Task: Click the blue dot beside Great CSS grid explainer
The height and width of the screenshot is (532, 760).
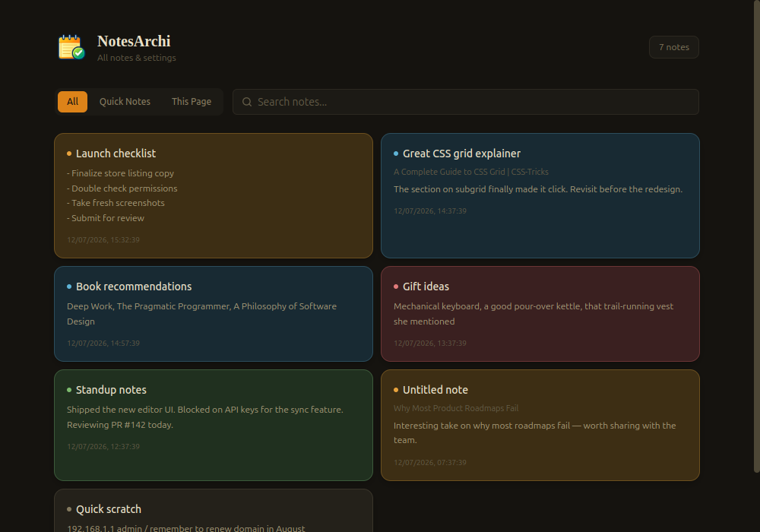Action: 396,154
